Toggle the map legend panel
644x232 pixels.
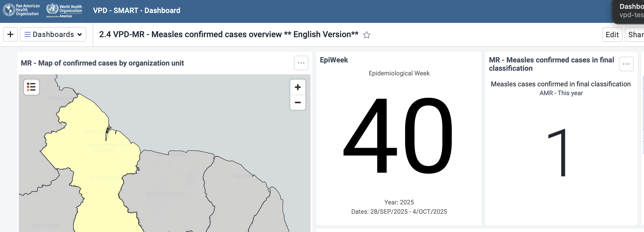(31, 87)
